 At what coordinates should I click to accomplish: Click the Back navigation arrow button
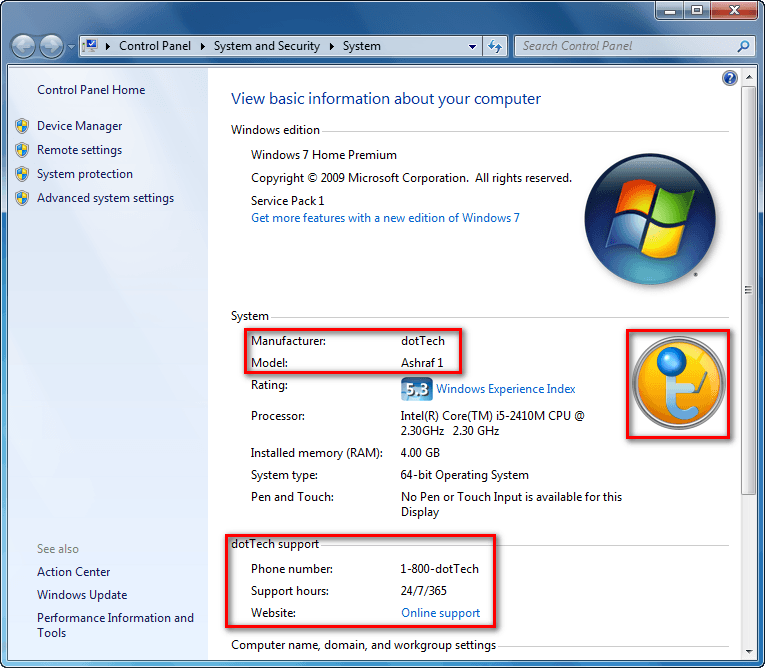pos(23,46)
